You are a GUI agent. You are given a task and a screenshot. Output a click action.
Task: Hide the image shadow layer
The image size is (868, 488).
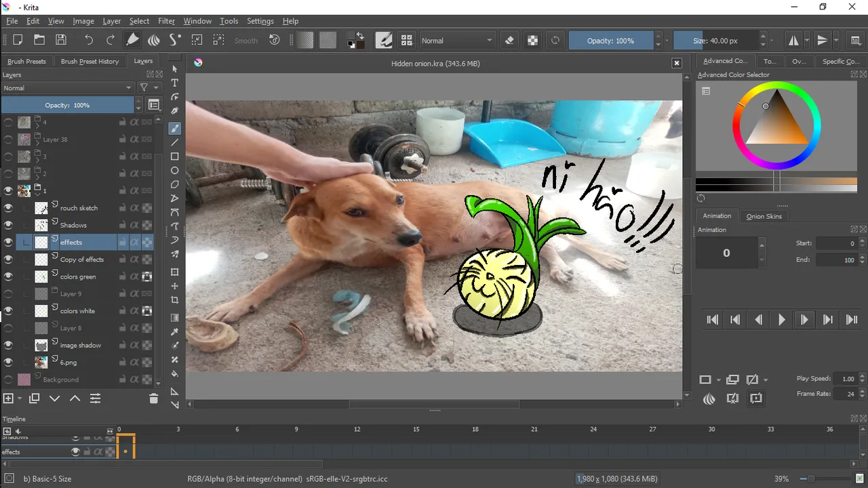click(x=8, y=345)
